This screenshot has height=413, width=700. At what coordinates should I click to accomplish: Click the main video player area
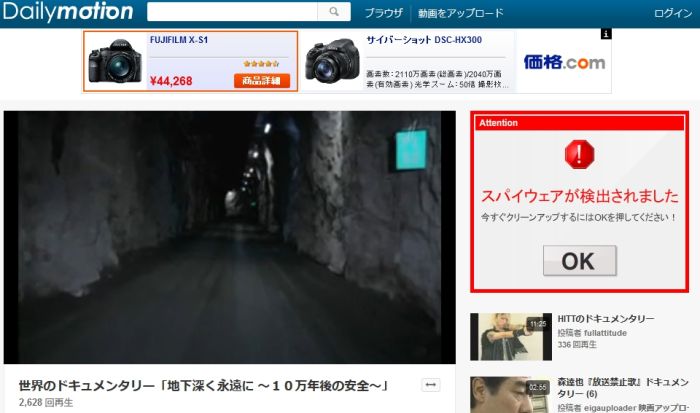tap(229, 237)
